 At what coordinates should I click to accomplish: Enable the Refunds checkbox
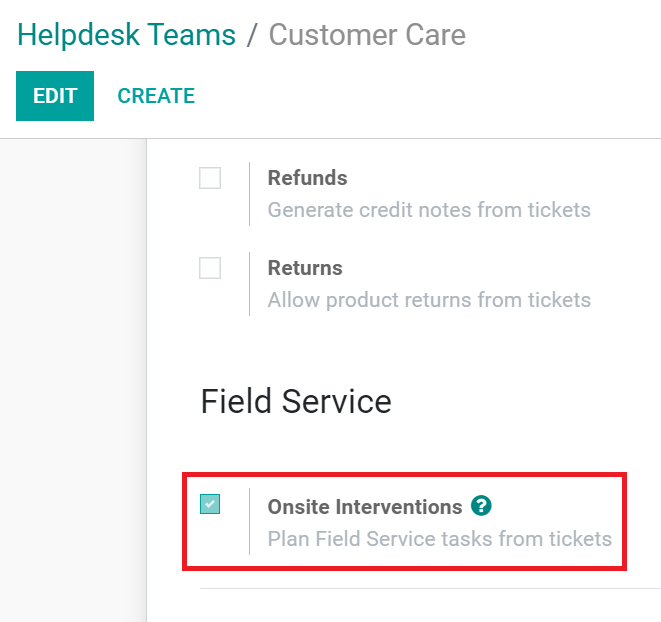(210, 179)
